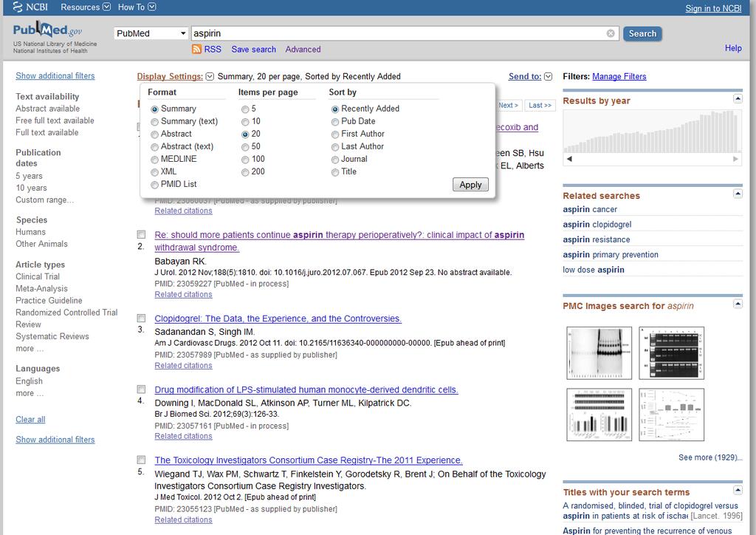Open Related citations for PMID 23059227
Screen dimensions: 756x535
(x=183, y=294)
